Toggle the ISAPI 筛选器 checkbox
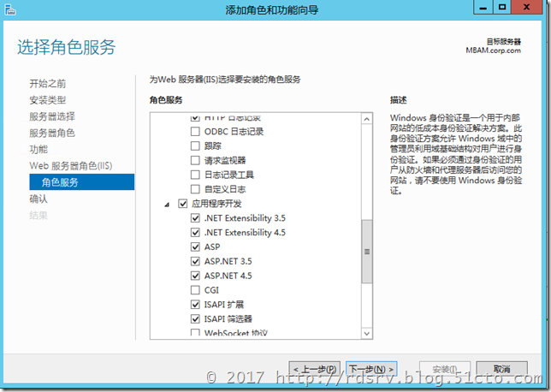Image resolution: width=551 pixels, height=392 pixels. [195, 319]
